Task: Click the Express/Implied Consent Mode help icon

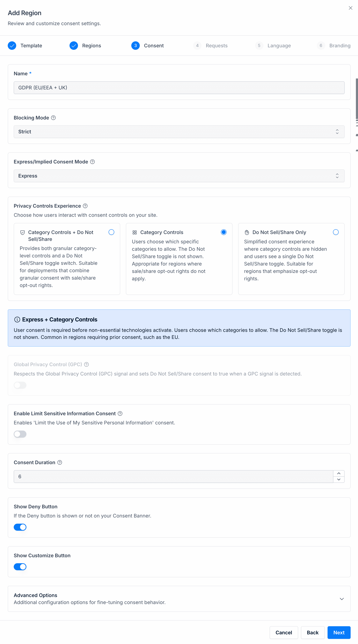Action: [x=92, y=162]
